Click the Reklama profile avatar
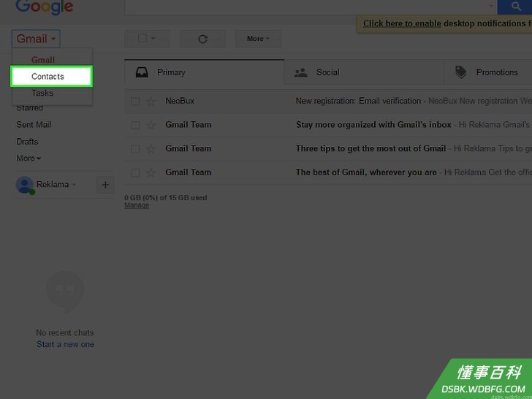 coord(25,186)
